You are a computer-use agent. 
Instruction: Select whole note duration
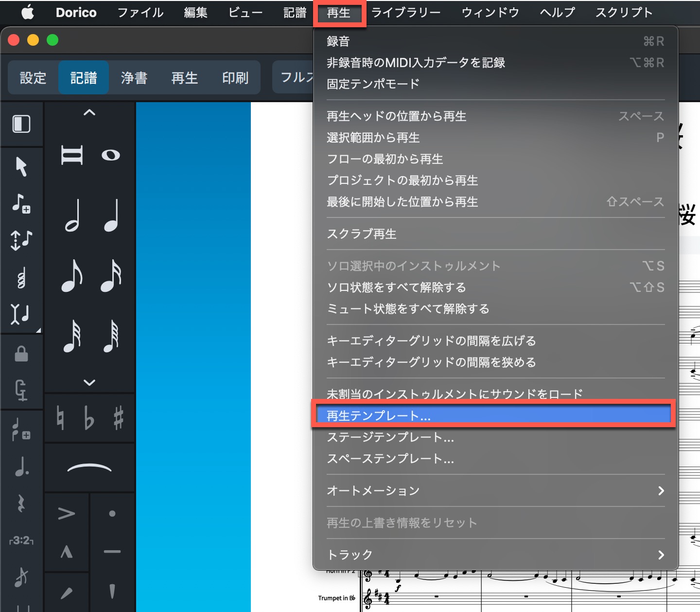pos(111,155)
